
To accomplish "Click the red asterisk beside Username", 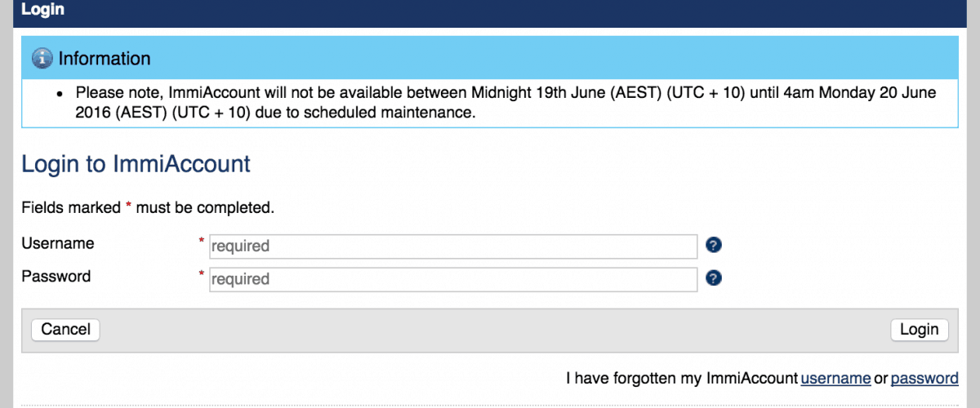I will coord(202,242).
